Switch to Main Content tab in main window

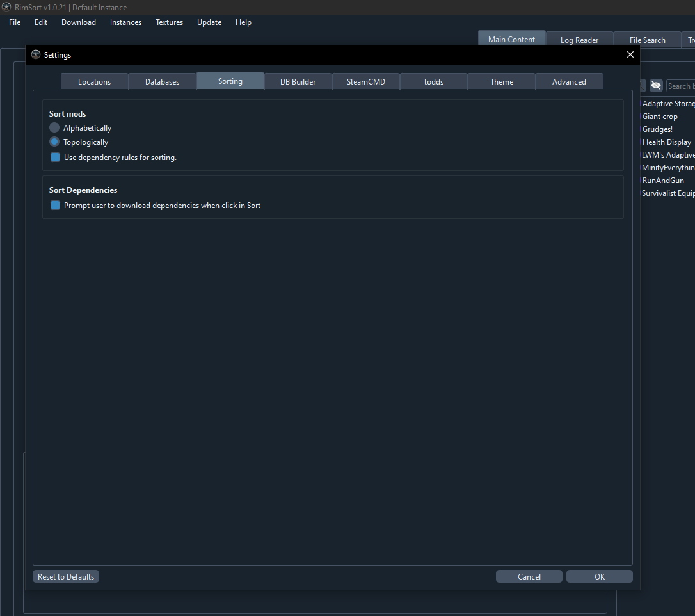[511, 39]
